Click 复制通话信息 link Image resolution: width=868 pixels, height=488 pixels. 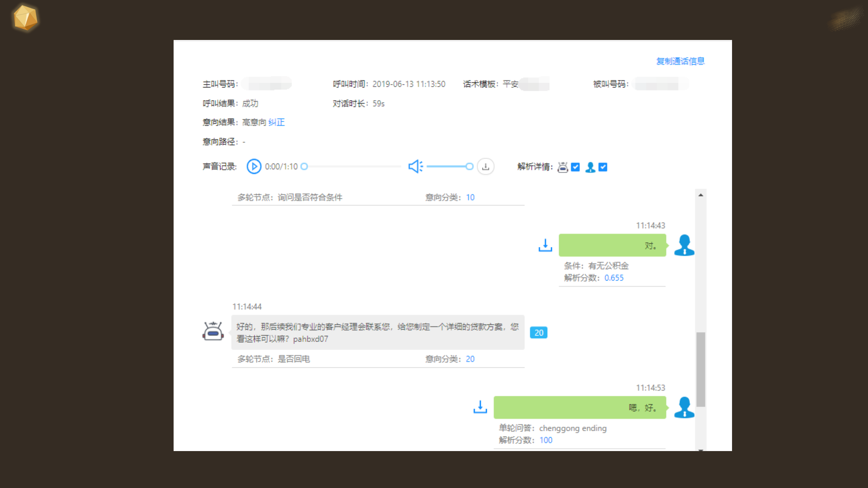tap(680, 61)
